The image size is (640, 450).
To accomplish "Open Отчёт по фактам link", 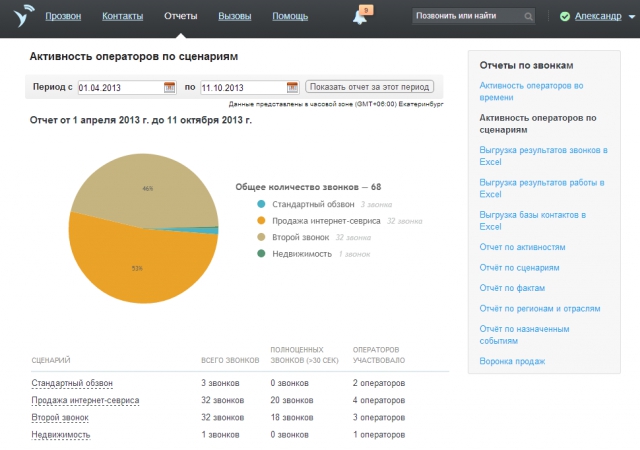I will click(512, 288).
